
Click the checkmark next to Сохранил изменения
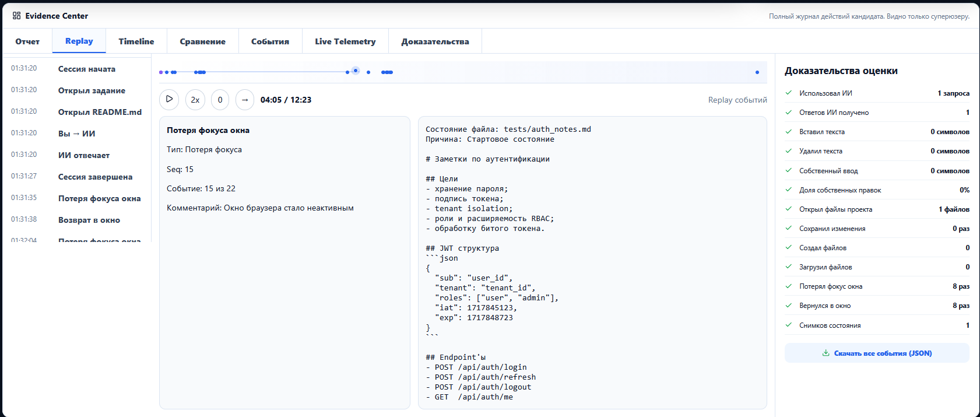[789, 228]
